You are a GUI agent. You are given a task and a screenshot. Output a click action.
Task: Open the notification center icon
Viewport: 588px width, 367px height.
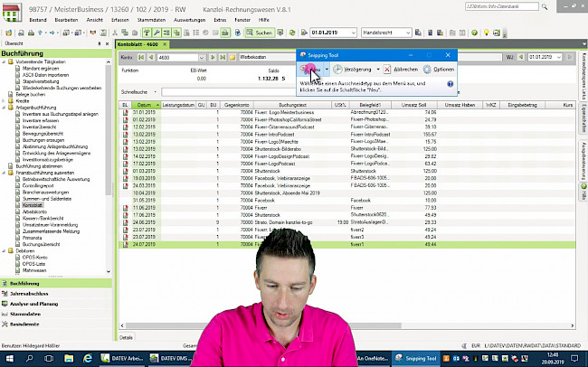pyautogui.click(x=574, y=358)
